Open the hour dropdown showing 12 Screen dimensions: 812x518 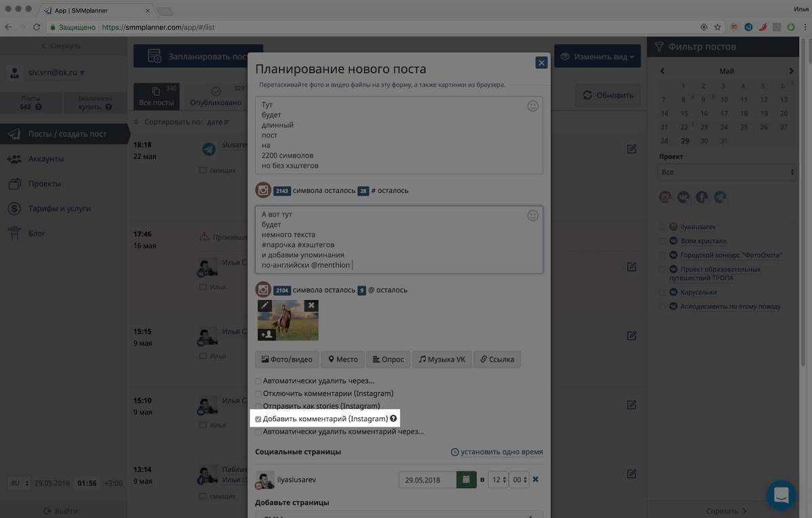click(498, 480)
